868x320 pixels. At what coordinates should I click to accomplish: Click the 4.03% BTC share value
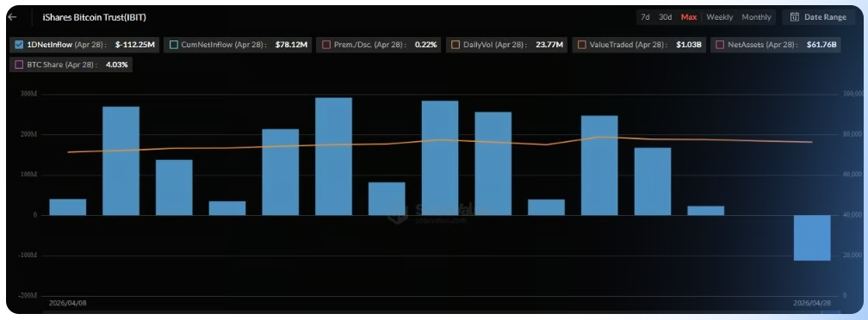117,65
